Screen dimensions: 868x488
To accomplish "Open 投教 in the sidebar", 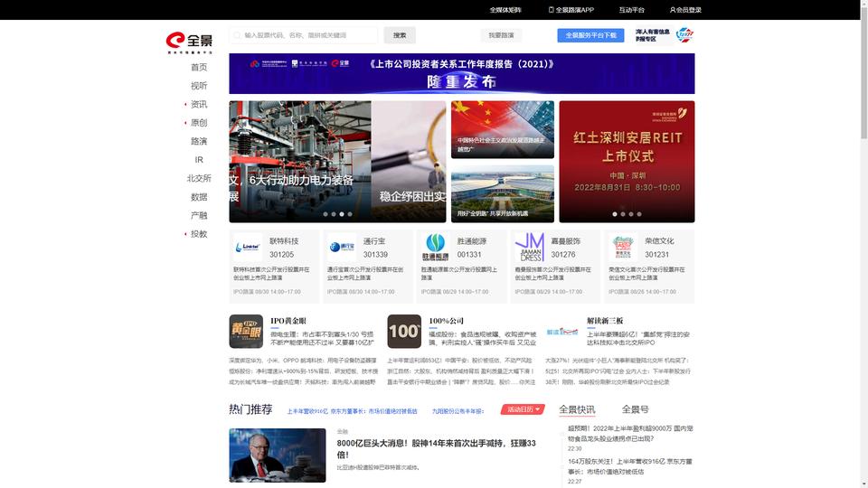I will point(199,234).
